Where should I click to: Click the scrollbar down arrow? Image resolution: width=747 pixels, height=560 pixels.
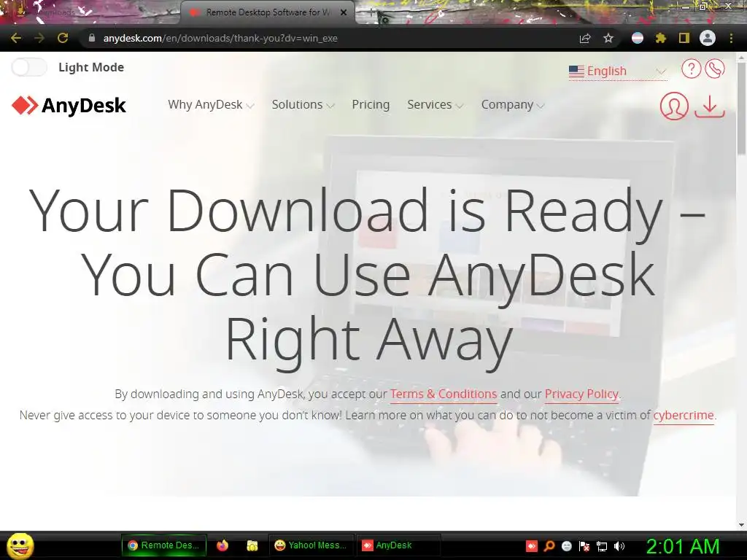pyautogui.click(x=741, y=525)
